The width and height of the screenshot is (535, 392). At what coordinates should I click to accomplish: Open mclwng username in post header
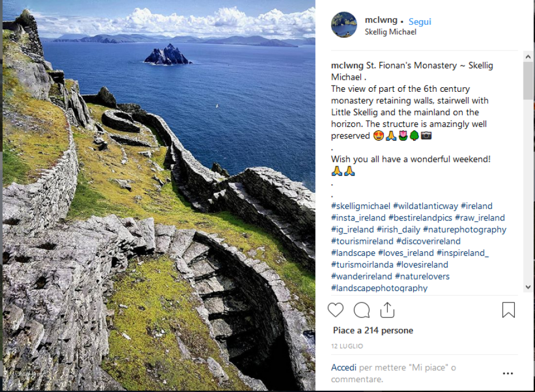[x=380, y=20]
